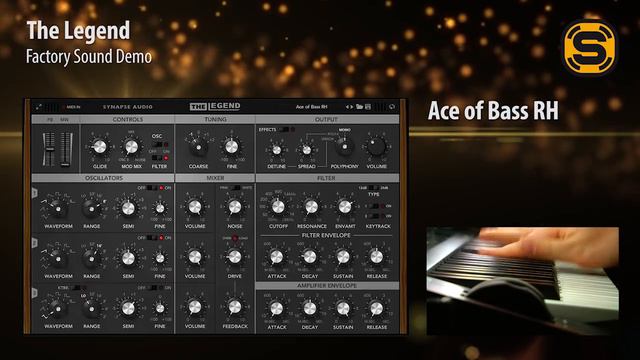Click the save preset disk icon
Image resolution: width=640 pixels, height=360 pixels.
(368, 107)
